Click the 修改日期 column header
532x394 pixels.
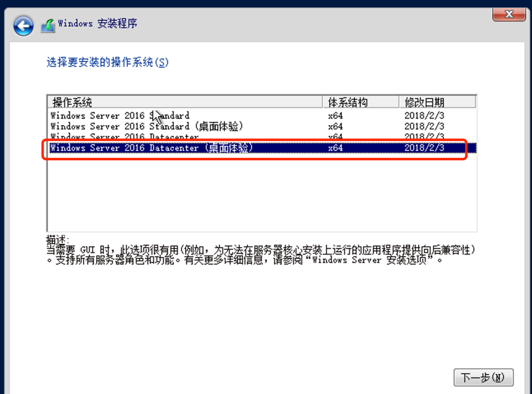(437, 102)
